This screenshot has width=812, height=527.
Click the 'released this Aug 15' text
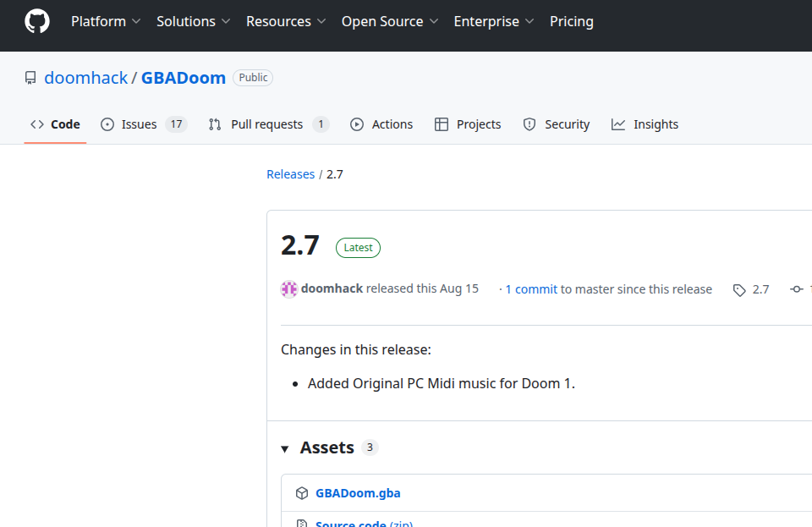click(422, 288)
